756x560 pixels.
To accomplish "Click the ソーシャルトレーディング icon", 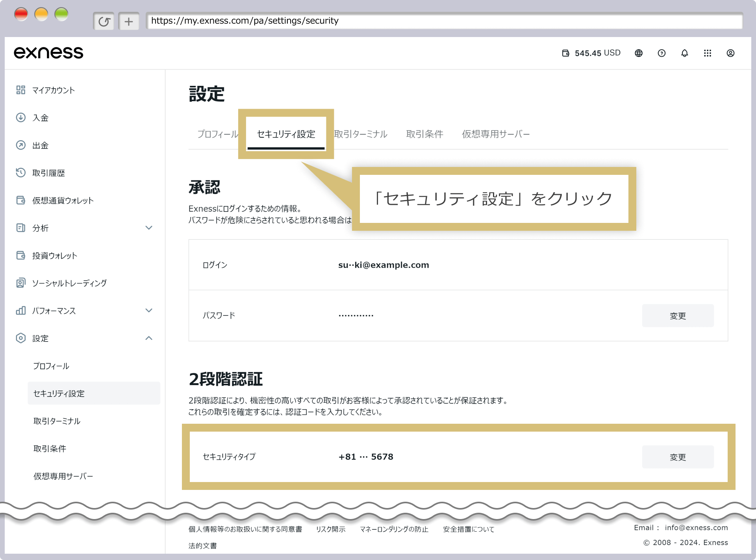I will tap(21, 283).
